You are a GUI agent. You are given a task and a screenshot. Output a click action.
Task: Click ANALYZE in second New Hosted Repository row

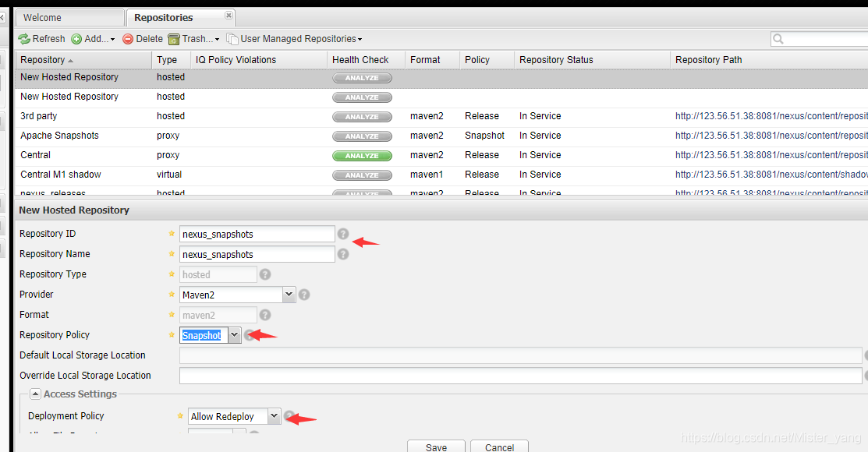[x=362, y=97]
